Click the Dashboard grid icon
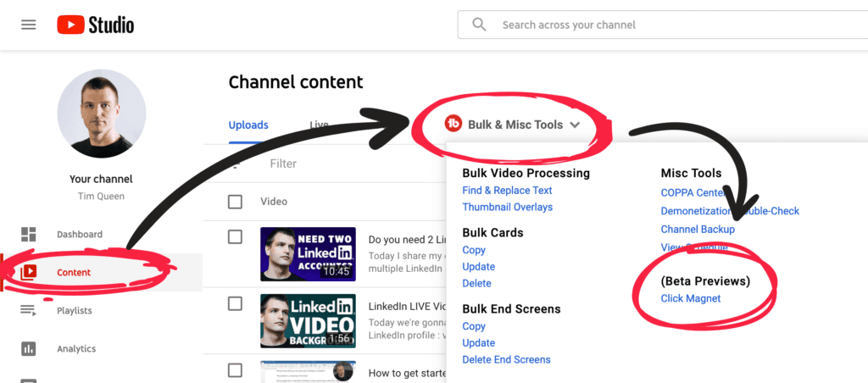Screen dimensions: 868x383 (x=29, y=235)
